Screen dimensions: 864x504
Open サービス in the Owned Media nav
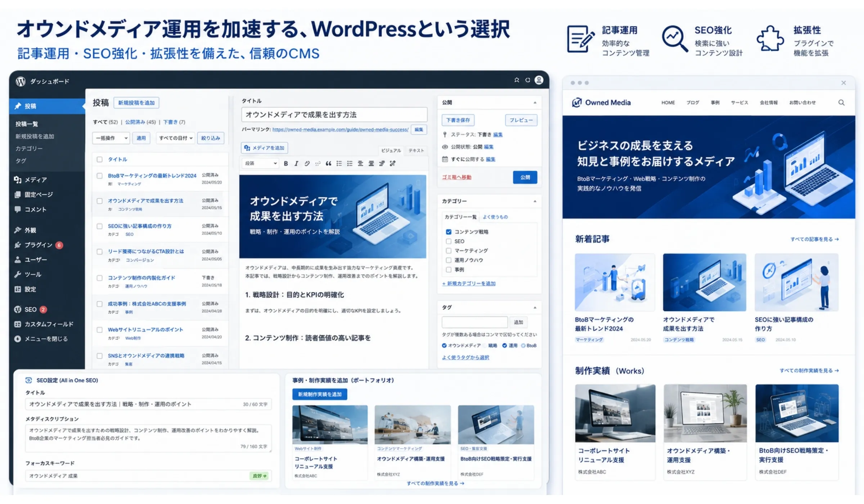click(739, 103)
